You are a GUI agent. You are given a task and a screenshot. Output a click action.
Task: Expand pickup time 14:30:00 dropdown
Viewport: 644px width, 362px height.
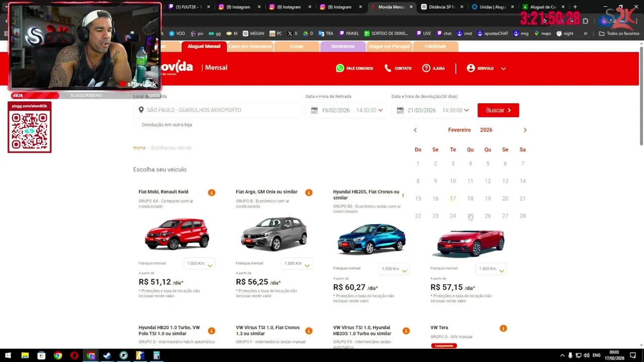pyautogui.click(x=380, y=110)
